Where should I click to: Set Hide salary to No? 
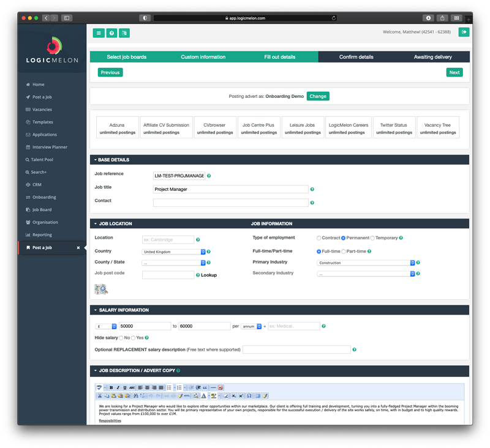pyautogui.click(x=121, y=338)
